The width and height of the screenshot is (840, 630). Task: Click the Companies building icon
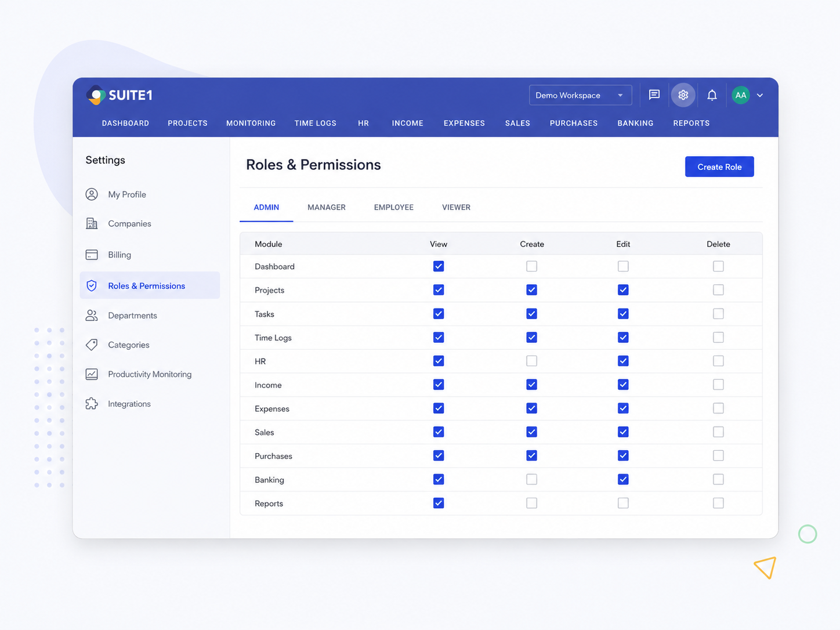tap(92, 223)
